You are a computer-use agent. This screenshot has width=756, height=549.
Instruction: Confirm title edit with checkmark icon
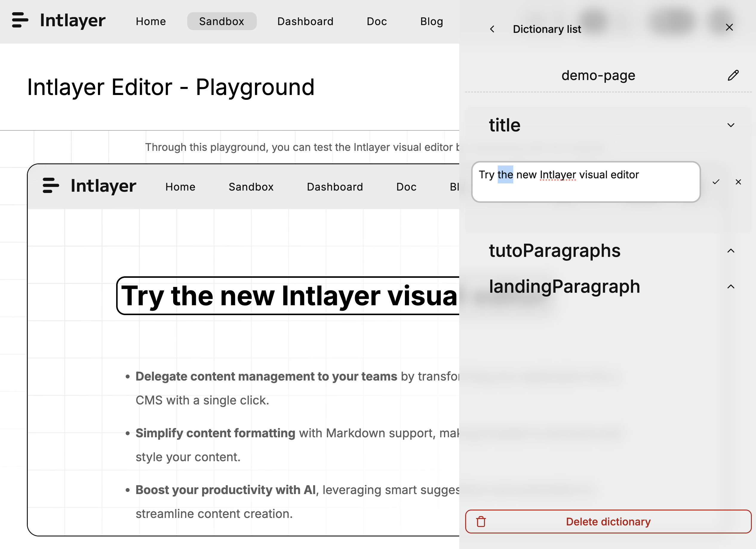(x=716, y=182)
